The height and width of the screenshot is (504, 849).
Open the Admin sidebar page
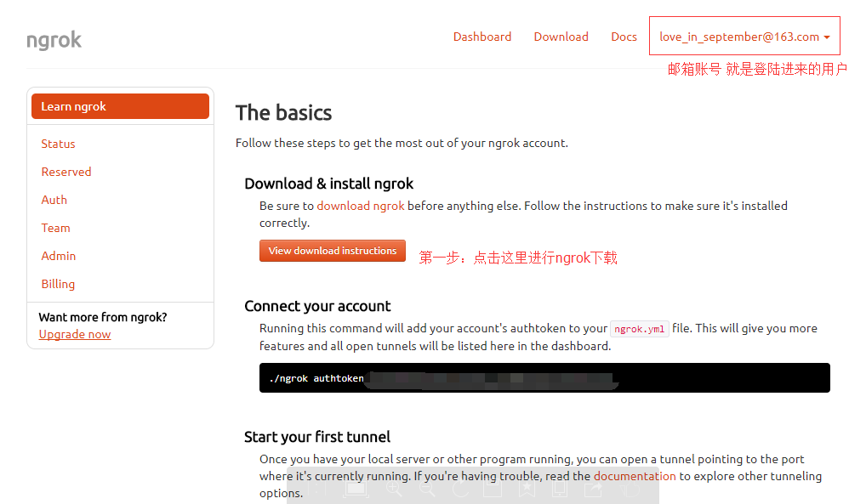[59, 257]
